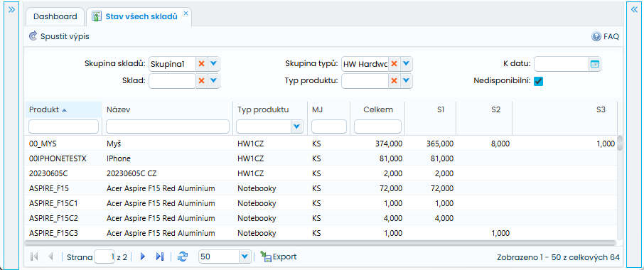The image size is (644, 270).
Task: Click the Spustit výpis run icon
Action: 33,36
